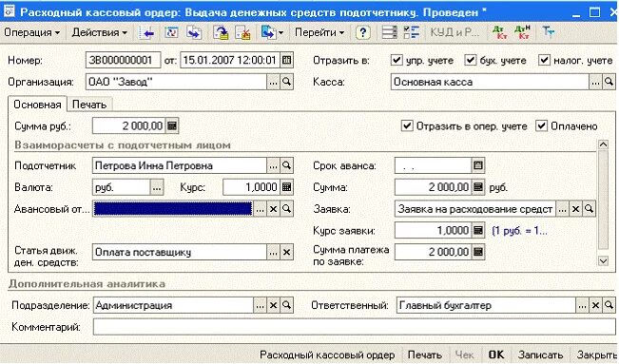
Task: Open calendar picker next to document date
Action: pyautogui.click(x=286, y=60)
